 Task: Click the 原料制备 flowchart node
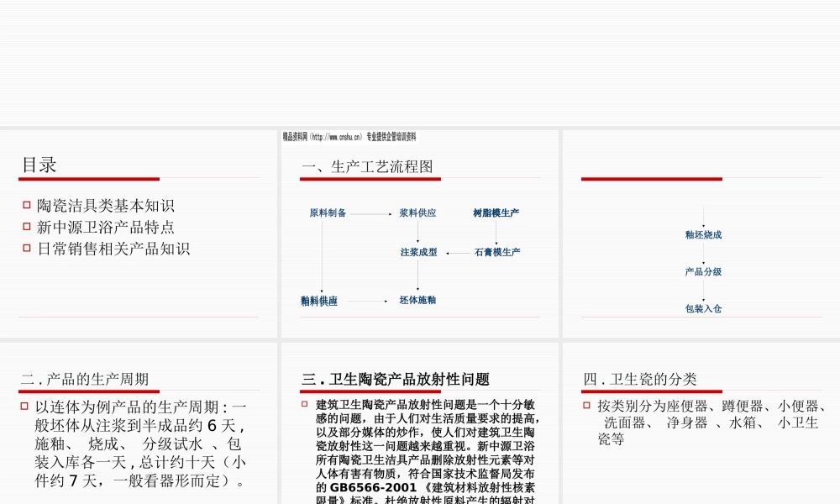(x=328, y=213)
